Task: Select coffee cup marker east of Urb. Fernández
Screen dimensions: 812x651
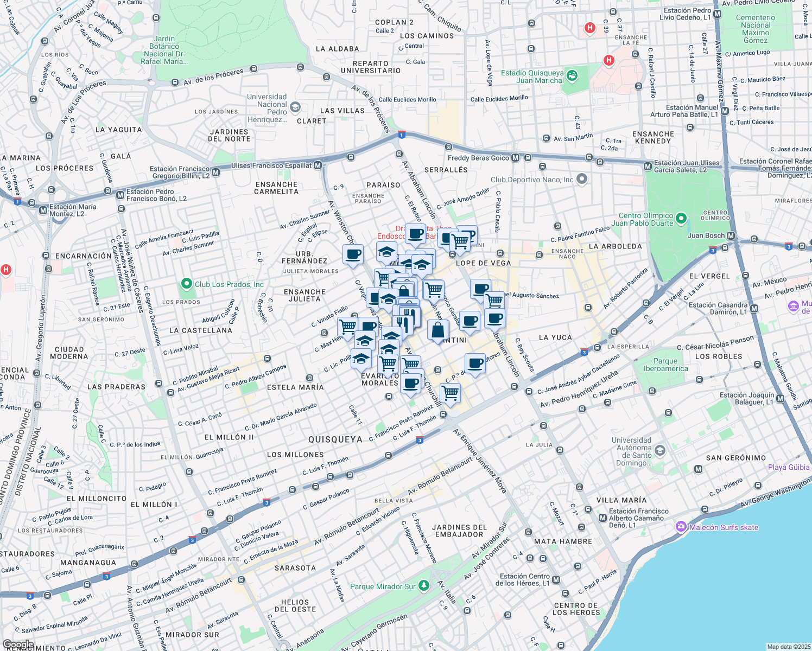Action: tap(353, 254)
